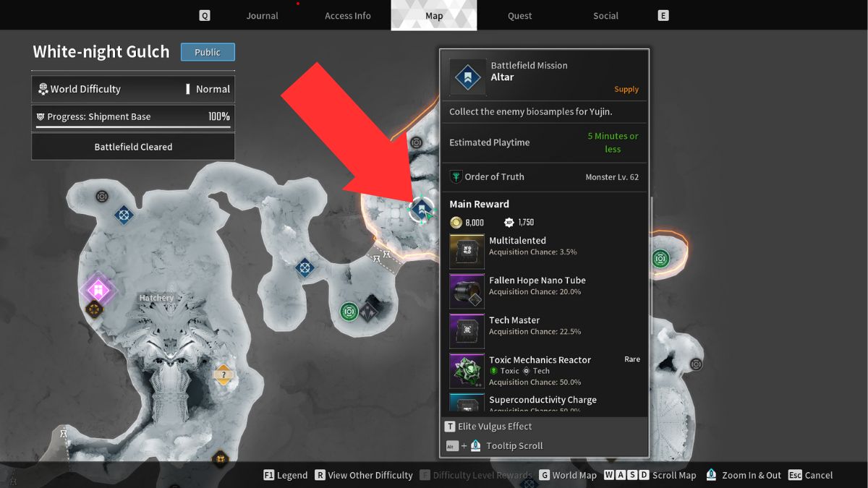Select the Multitalented reward thumbnail
868x488 pixels.
pyautogui.click(x=467, y=252)
